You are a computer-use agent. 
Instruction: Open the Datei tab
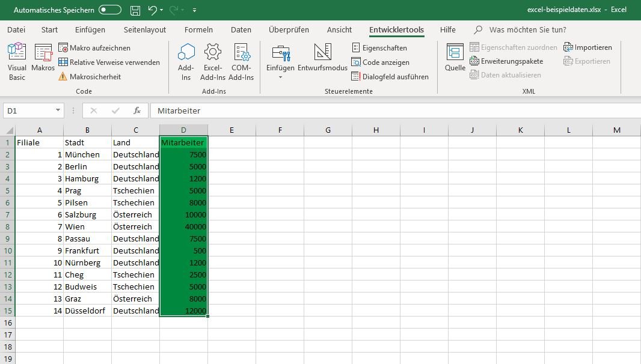(x=16, y=29)
